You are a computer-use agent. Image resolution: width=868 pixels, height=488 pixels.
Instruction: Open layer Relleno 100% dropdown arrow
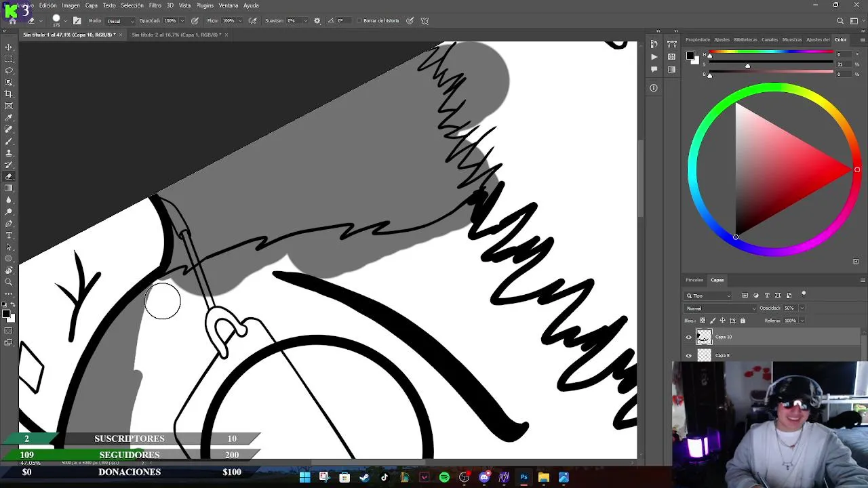[x=802, y=321]
